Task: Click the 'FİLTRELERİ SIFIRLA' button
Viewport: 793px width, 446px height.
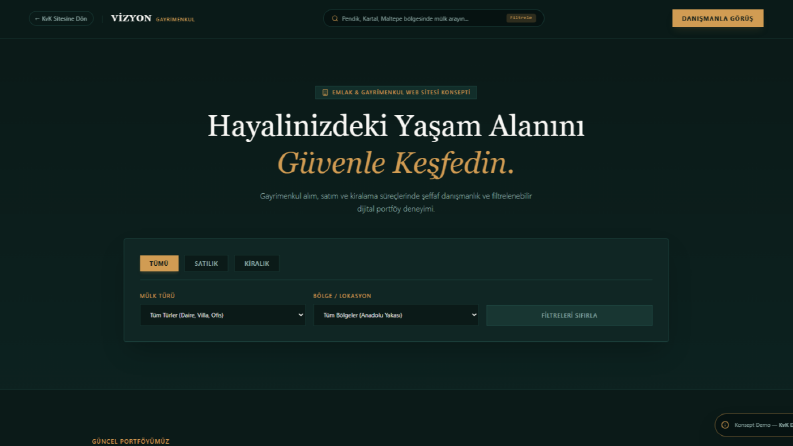Action: tap(569, 315)
